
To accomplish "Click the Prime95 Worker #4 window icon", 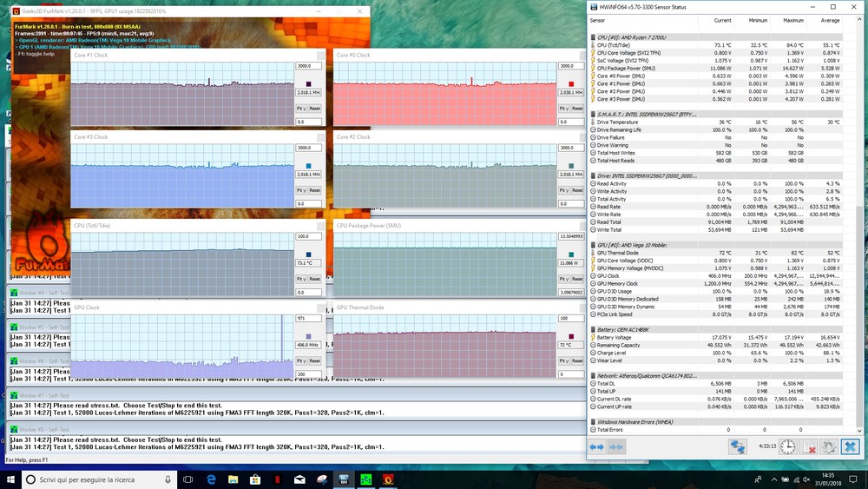I will pos(14,293).
